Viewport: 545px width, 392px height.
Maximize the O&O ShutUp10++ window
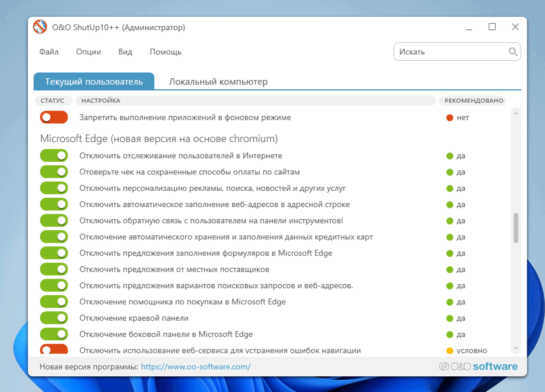(492, 27)
